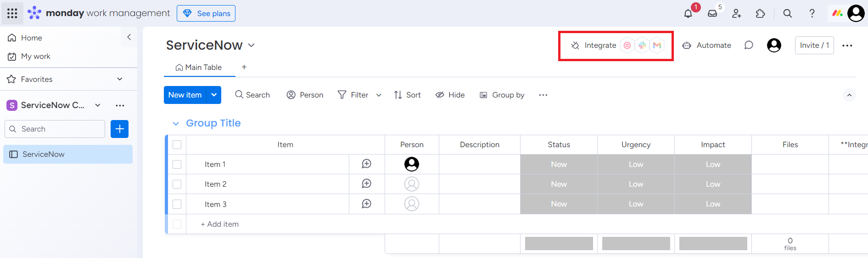The image size is (868, 258).
Task: Click the Integrate plug icon
Action: [575, 45]
